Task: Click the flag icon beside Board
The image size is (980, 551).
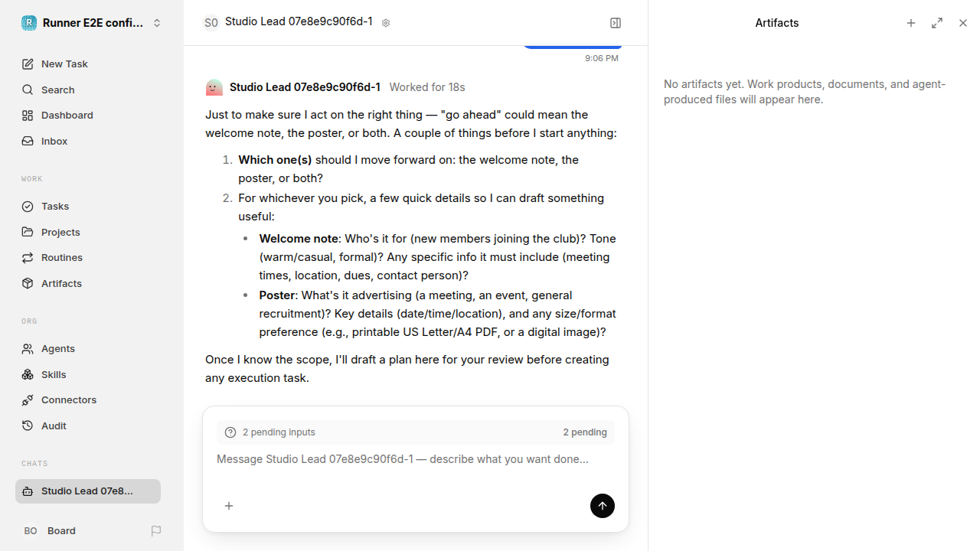Action: point(156,531)
